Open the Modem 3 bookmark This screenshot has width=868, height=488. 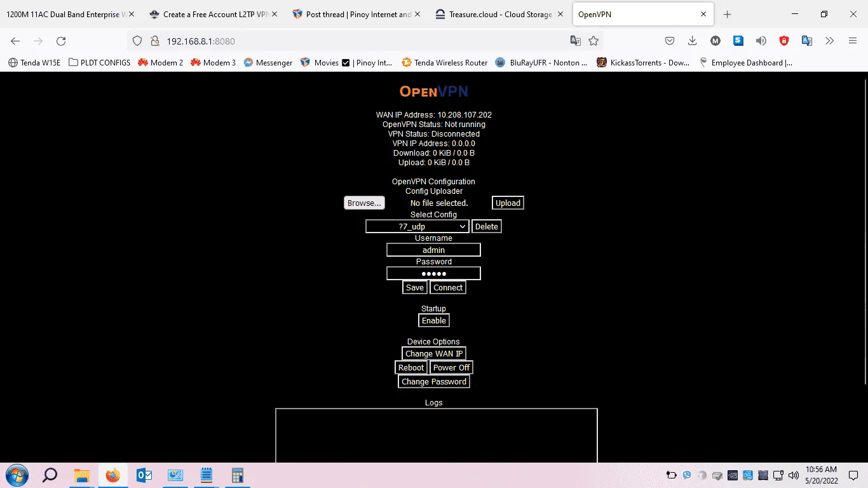213,63
